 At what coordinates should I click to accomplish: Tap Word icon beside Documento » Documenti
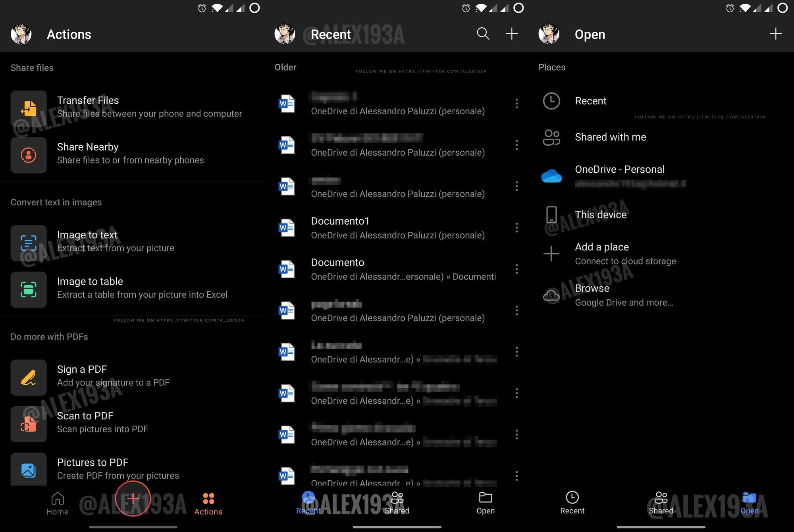pyautogui.click(x=286, y=269)
